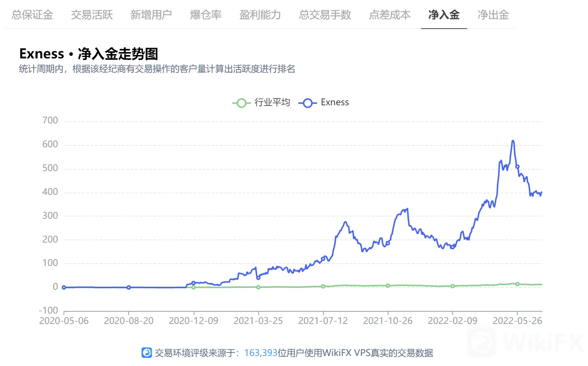Image resolution: width=588 pixels, height=366 pixels.
Task: Switch to the 总交易手数 tab
Action: pyautogui.click(x=325, y=15)
